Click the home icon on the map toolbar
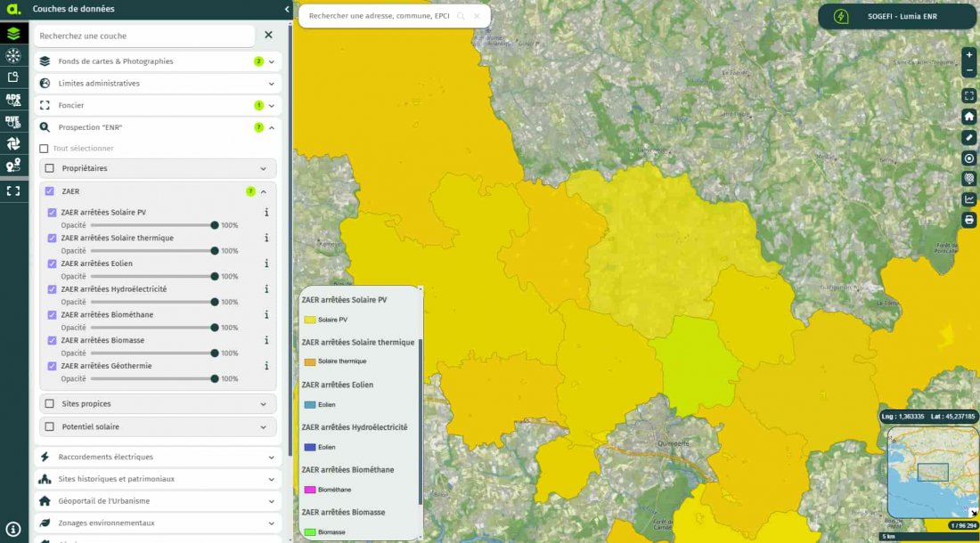980x543 pixels. (969, 116)
